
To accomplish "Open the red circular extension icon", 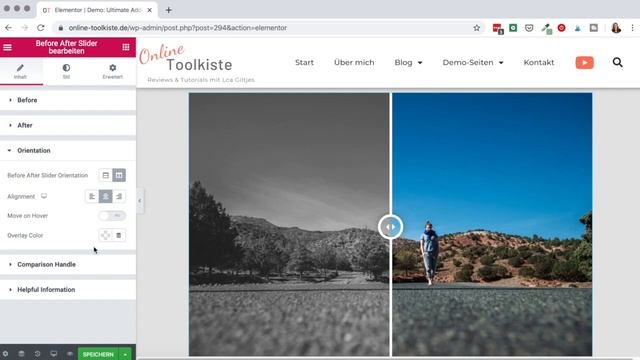I will (x=562, y=28).
